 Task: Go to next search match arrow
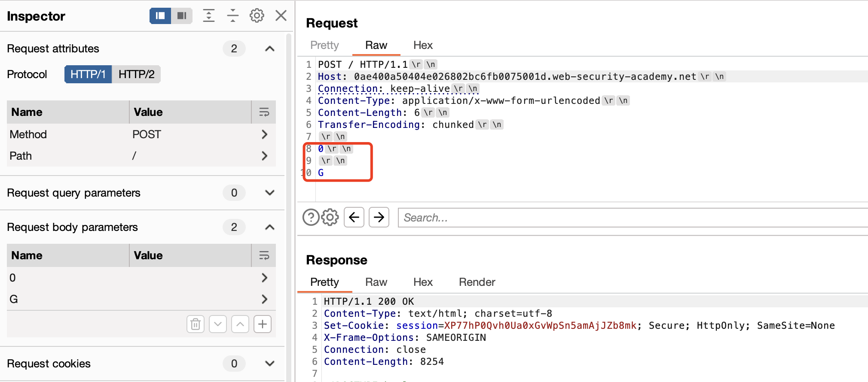(x=379, y=217)
